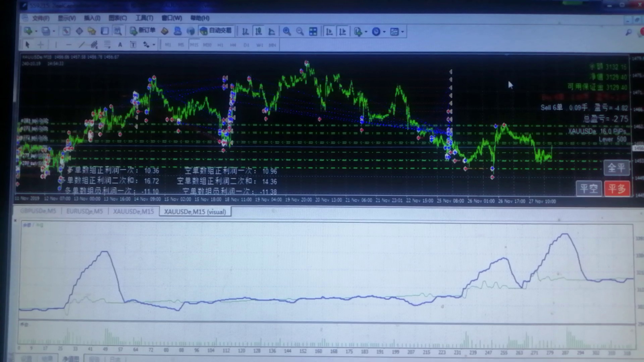The width and height of the screenshot is (644, 362).
Task: Expand the templates dropdown arrow
Action: point(402,32)
